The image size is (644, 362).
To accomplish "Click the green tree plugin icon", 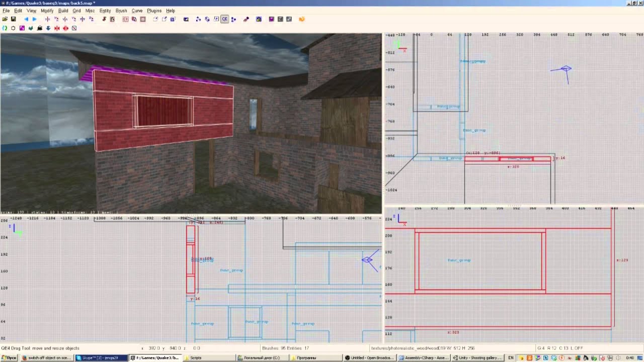I will click(x=31, y=28).
